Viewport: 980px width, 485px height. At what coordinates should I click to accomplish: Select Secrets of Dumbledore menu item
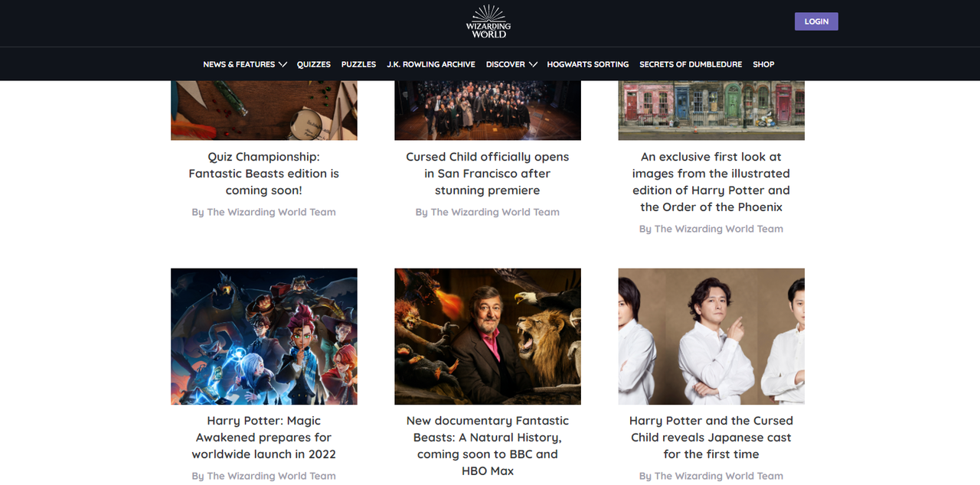point(691,64)
